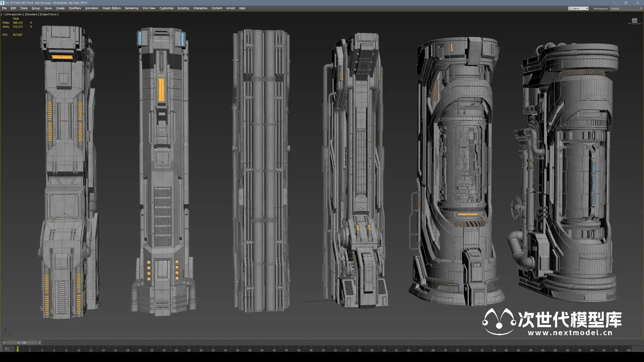The width and height of the screenshot is (644, 362).
Task: Step time slider forward with right arrow
Action: tap(39, 343)
